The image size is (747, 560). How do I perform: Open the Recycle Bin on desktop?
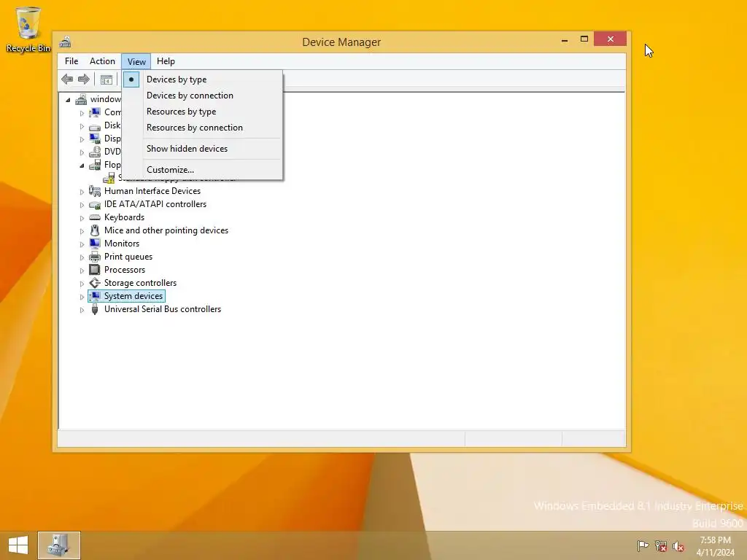click(28, 29)
